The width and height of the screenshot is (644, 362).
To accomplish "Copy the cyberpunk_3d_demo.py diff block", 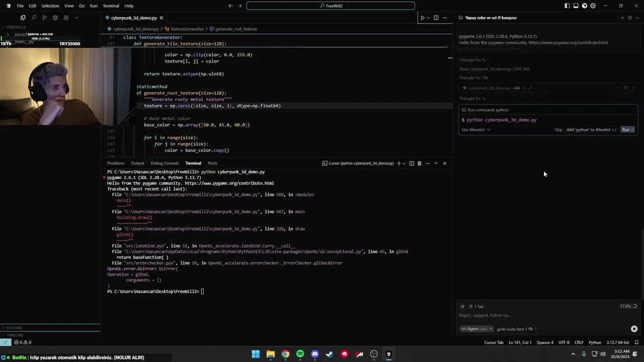I will click(626, 88).
